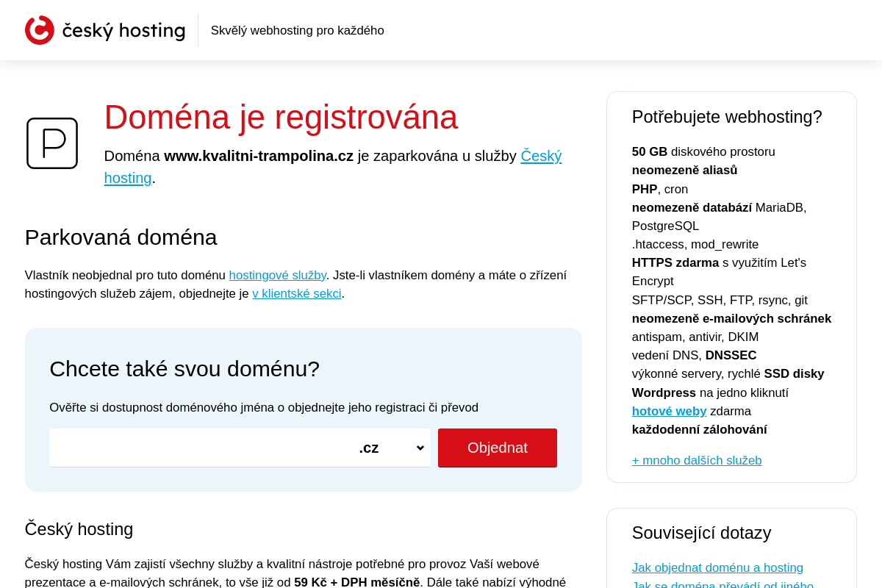Select the "Chcete také svou doménu?" heading
Image resolution: width=882 pixels, height=588 pixels.
coord(184,368)
